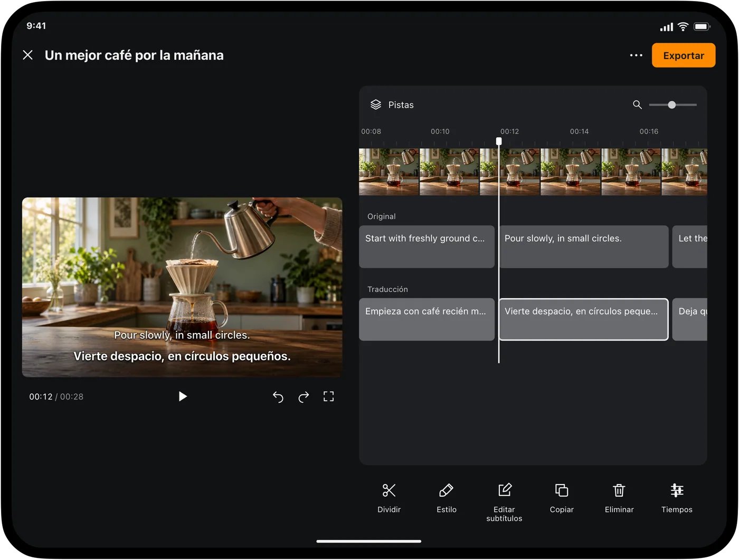Select the original clip 'Start with freshly ground c...'
This screenshot has width=739, height=560.
pyautogui.click(x=427, y=247)
